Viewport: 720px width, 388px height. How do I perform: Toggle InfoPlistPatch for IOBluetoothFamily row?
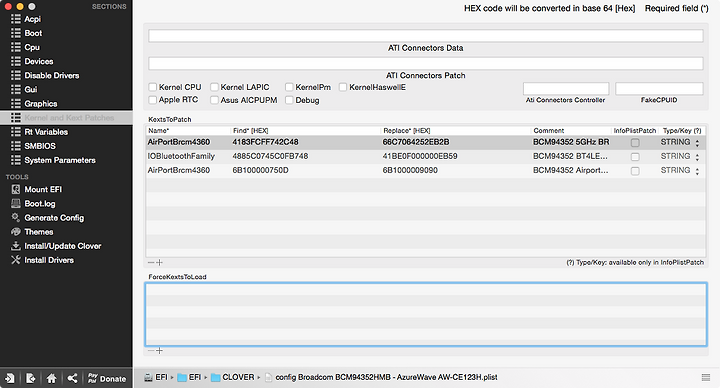coord(635,157)
